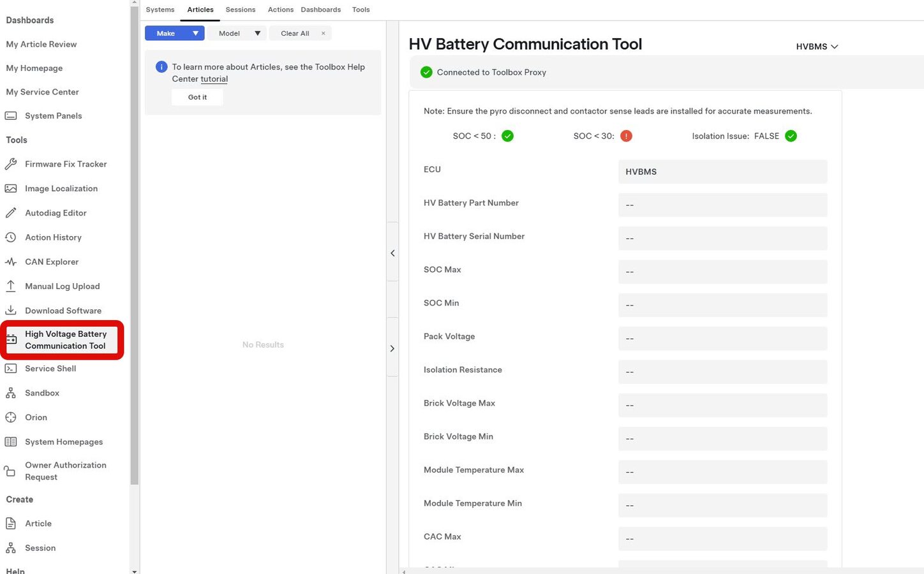Click the SOC < 30 red warning indicator
Screen dimensions: 924x574
click(x=626, y=136)
